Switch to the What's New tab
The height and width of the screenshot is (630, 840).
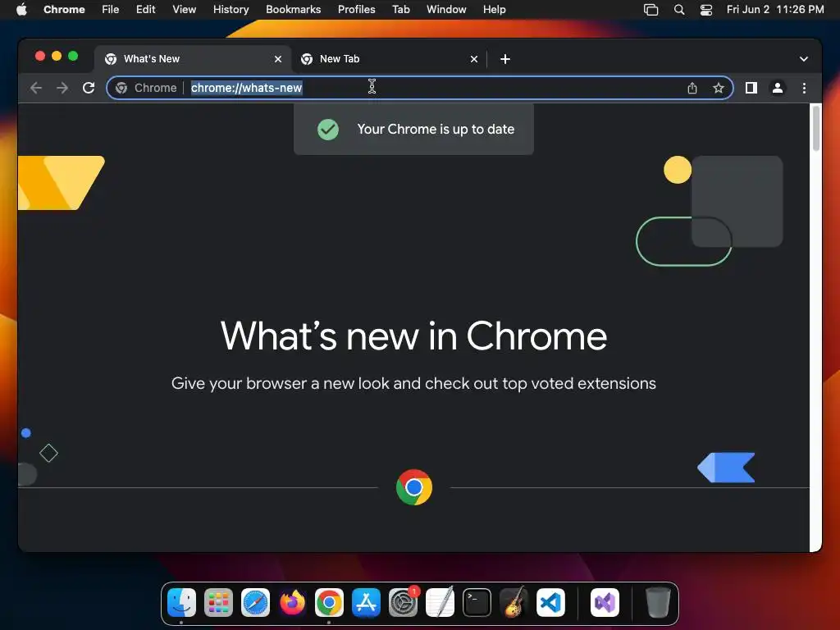coord(193,59)
